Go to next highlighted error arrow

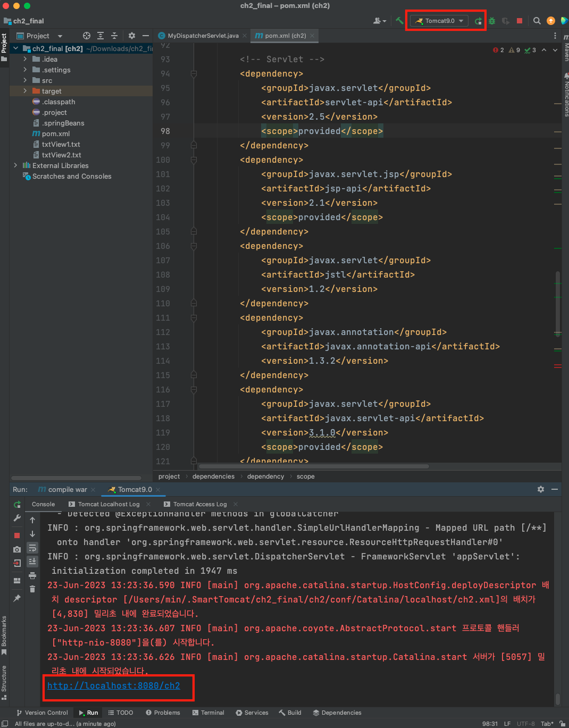[x=555, y=50]
